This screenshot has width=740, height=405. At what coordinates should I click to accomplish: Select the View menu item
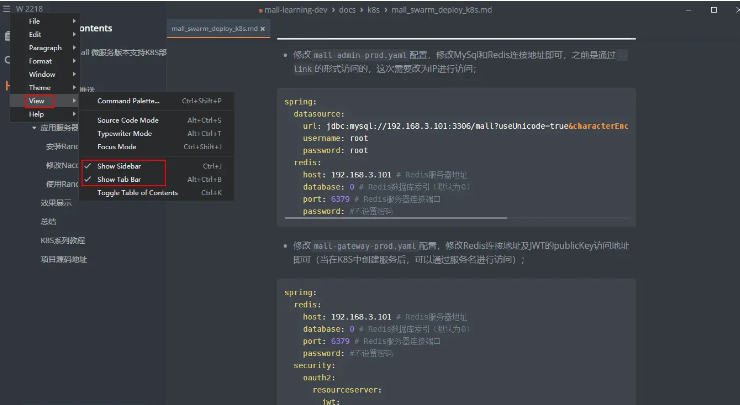(44, 101)
